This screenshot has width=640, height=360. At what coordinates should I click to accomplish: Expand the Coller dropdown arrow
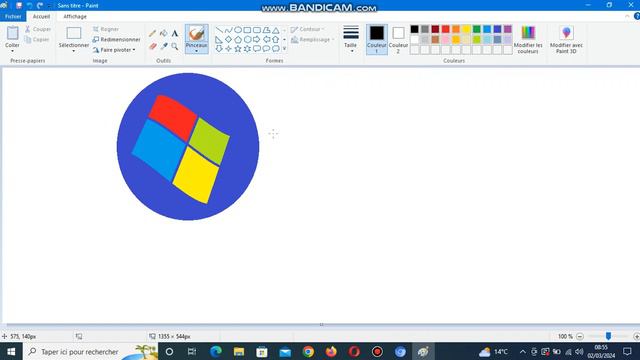click(x=12, y=51)
